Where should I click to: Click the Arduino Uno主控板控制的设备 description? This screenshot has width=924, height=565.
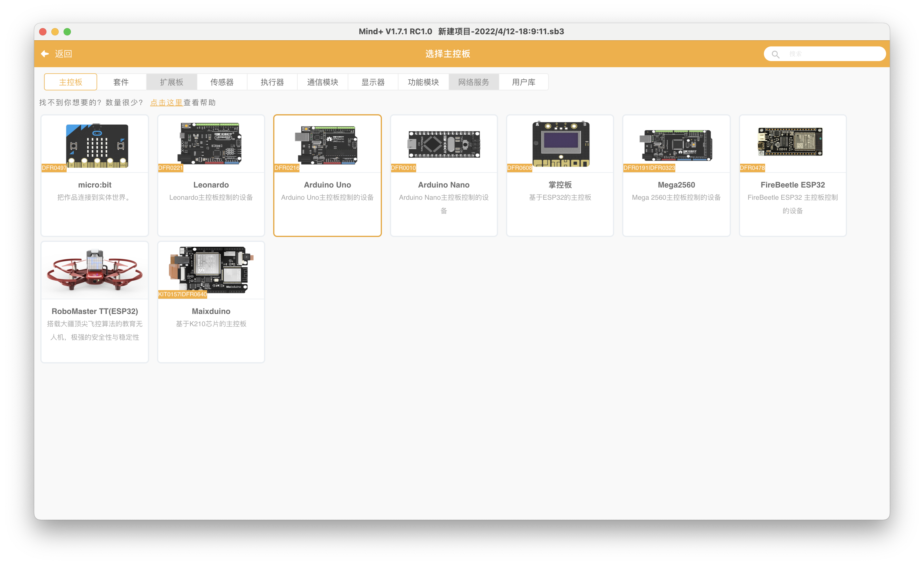click(x=327, y=197)
